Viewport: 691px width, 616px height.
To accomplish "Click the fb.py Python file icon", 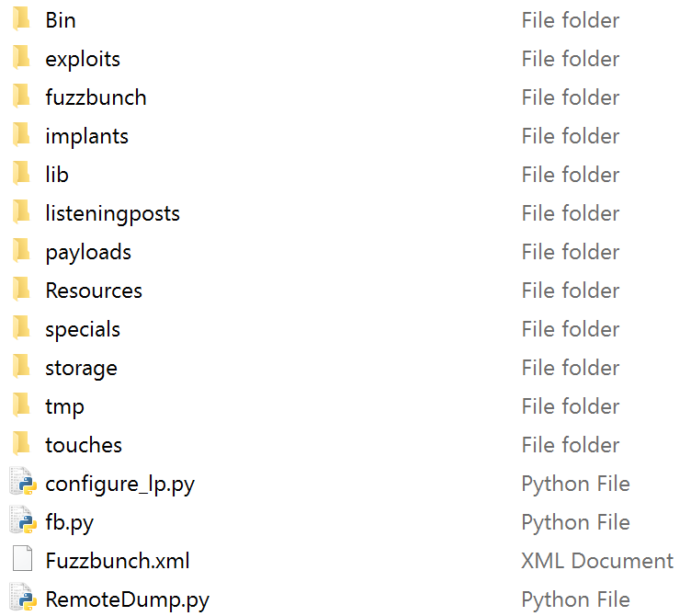I will click(x=22, y=520).
